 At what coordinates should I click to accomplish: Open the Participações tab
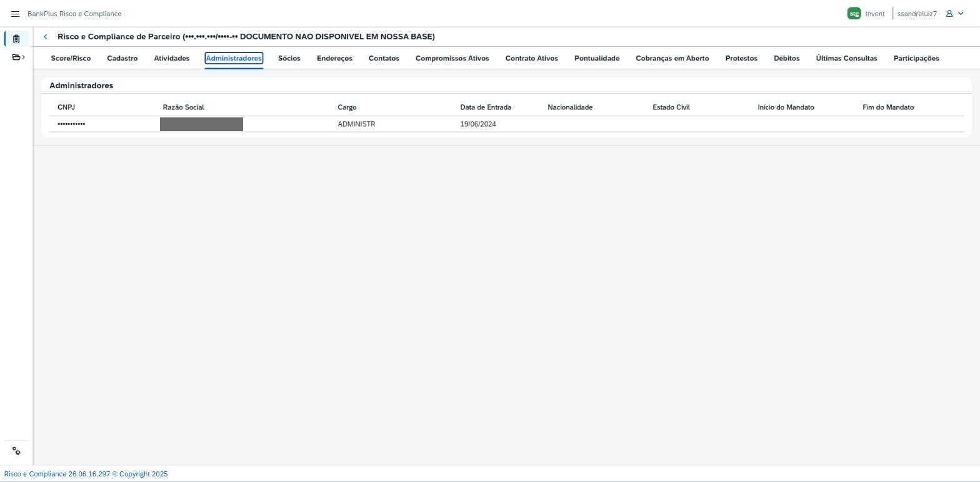point(916,58)
